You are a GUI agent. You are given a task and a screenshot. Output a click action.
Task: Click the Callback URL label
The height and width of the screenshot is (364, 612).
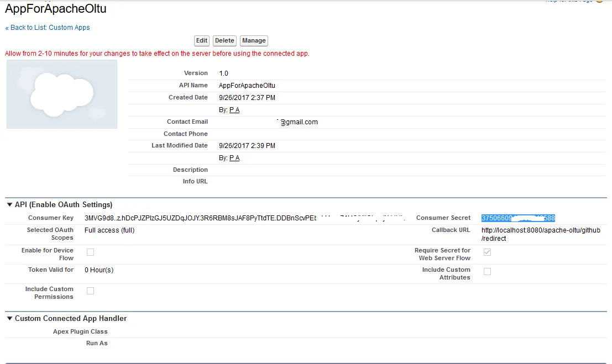point(451,230)
